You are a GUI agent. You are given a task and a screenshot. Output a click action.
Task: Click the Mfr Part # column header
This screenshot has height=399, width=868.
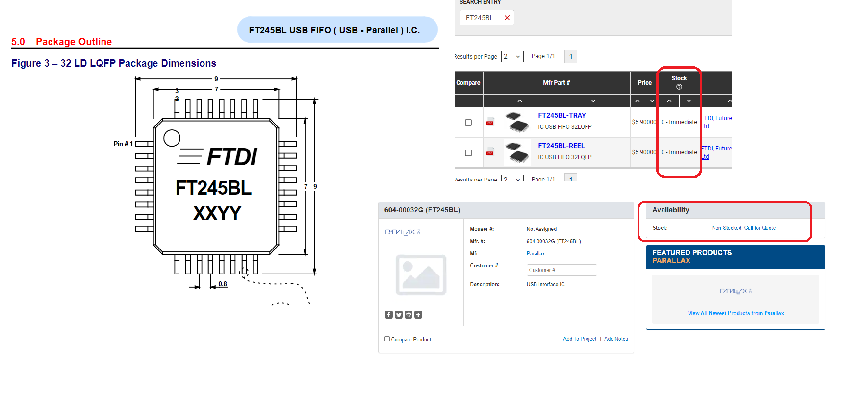[557, 83]
